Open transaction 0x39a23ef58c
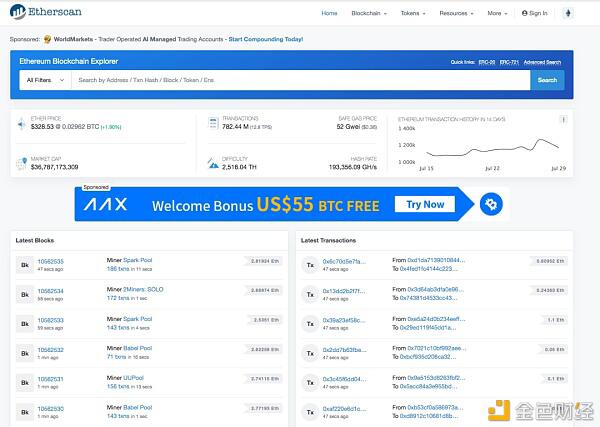Viewport: 600px width, 427px height. point(344,320)
